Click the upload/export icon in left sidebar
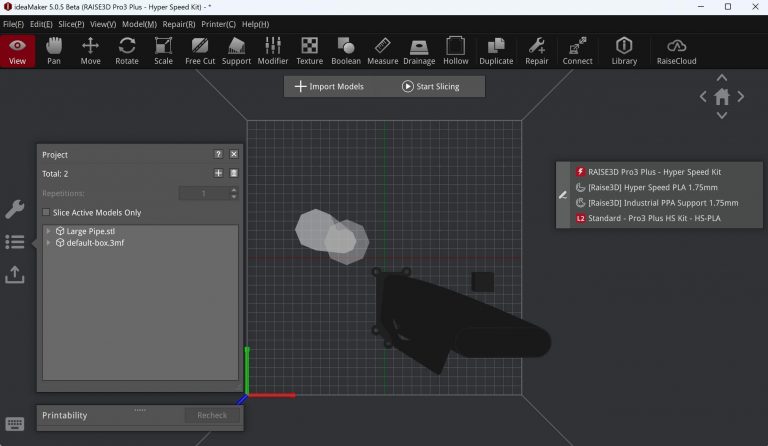 (x=15, y=275)
